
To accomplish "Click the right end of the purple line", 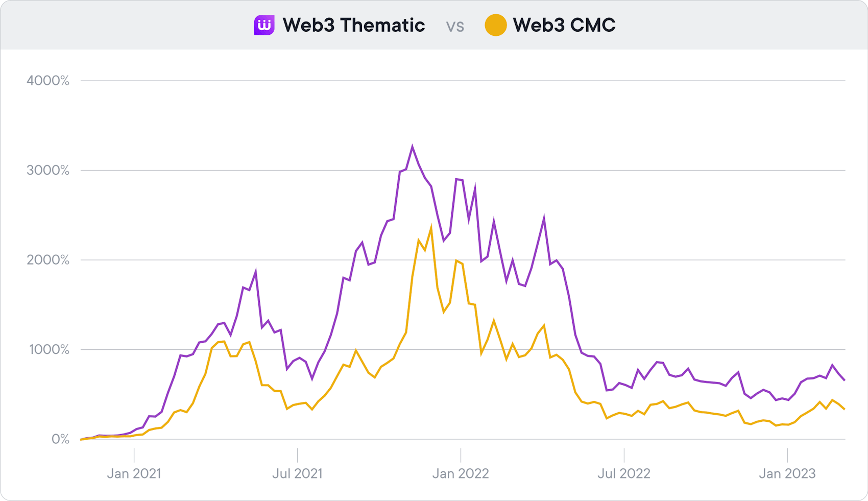I will 845,380.
